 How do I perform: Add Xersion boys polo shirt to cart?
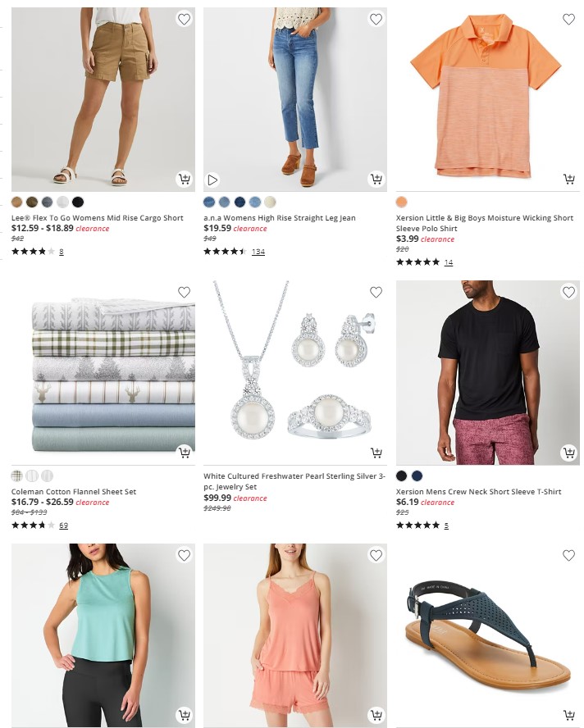pos(568,179)
